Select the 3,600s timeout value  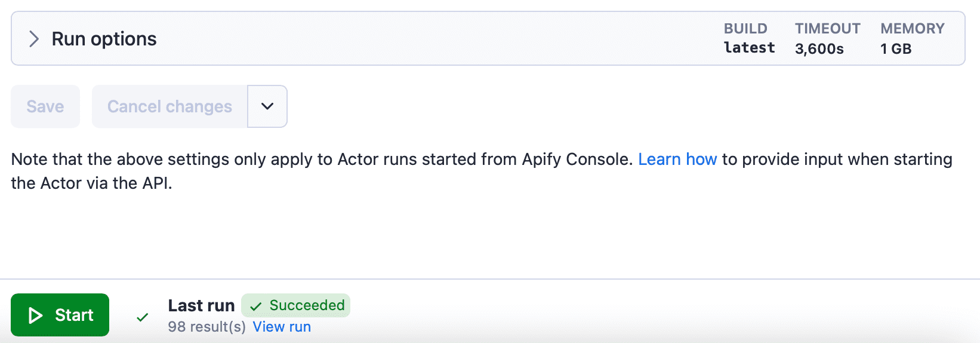point(819,49)
